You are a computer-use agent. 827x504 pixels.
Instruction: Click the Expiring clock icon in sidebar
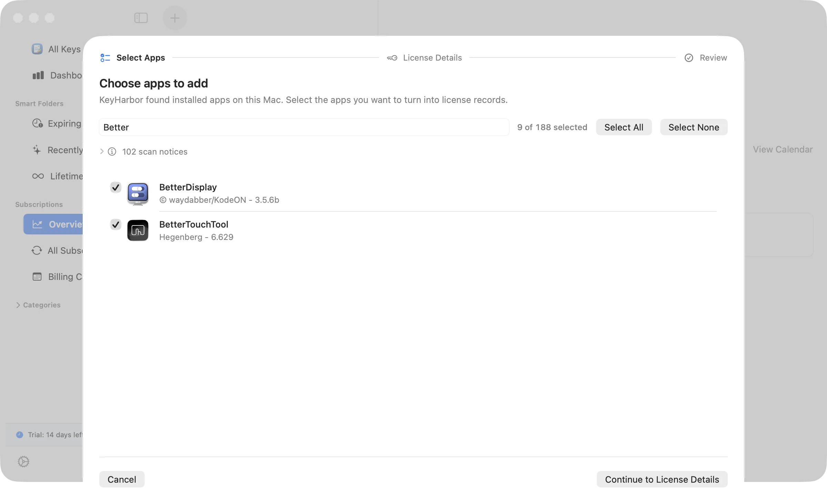(x=37, y=123)
